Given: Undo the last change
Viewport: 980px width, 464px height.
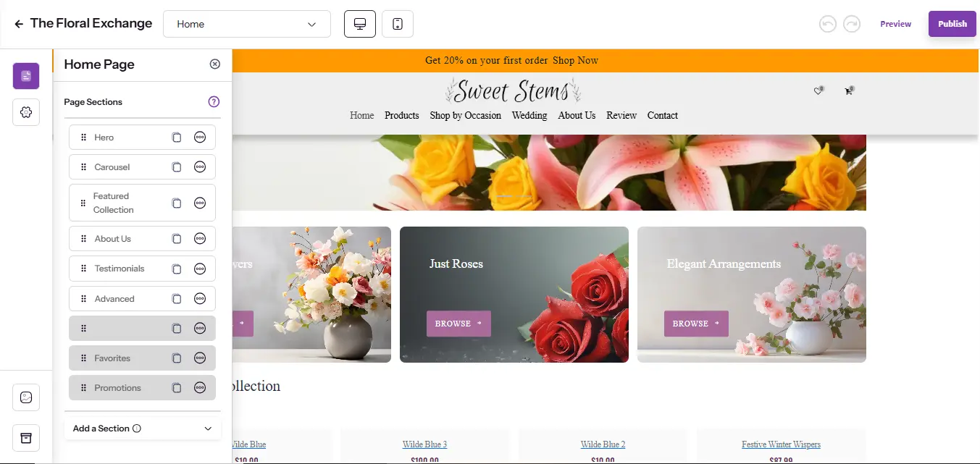Looking at the screenshot, I should pos(828,24).
